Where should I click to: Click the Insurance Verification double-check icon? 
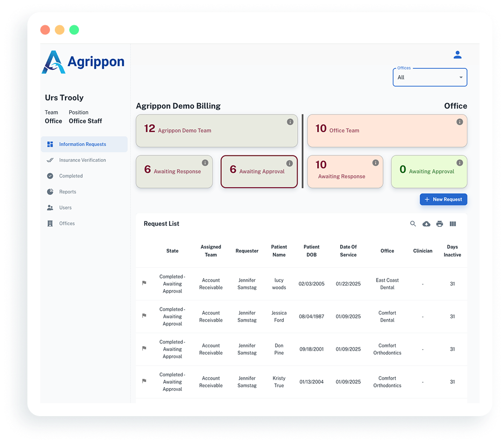point(50,160)
